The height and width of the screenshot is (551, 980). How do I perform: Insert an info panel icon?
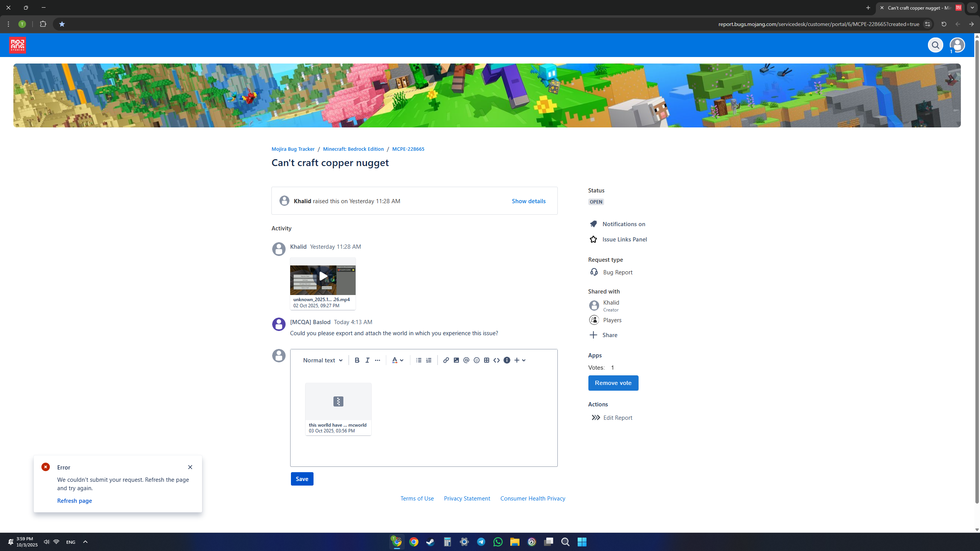(x=507, y=360)
